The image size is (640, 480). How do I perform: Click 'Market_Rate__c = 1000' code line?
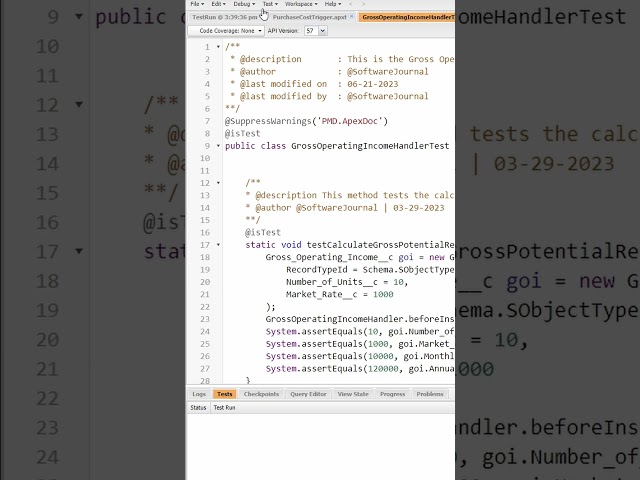click(340, 294)
